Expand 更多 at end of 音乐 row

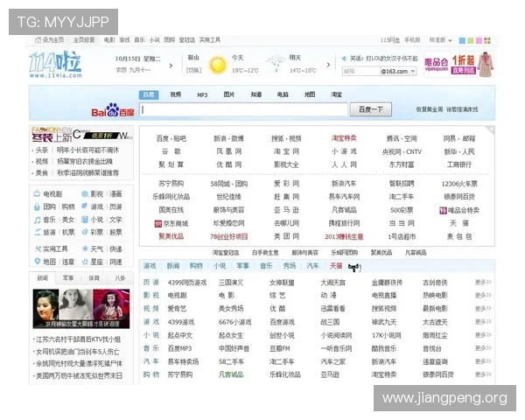click(x=482, y=348)
